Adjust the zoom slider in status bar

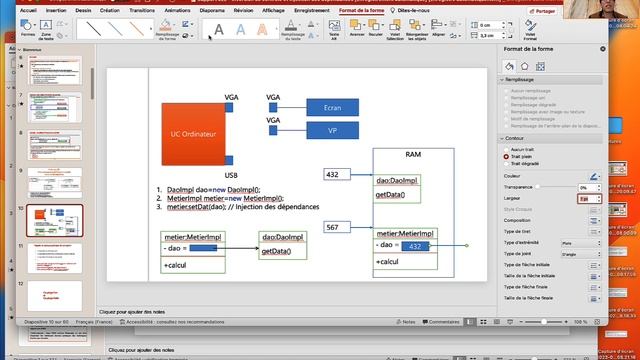click(544, 322)
